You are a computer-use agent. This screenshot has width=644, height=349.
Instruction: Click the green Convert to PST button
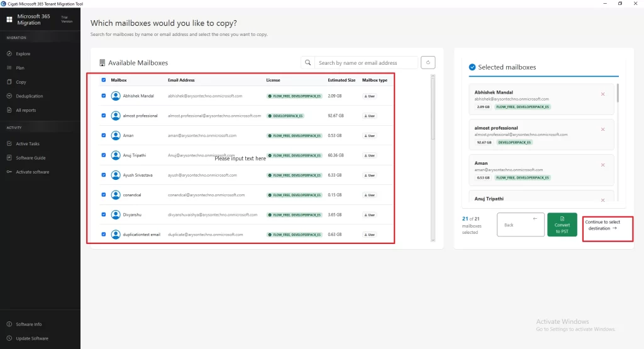point(562,224)
